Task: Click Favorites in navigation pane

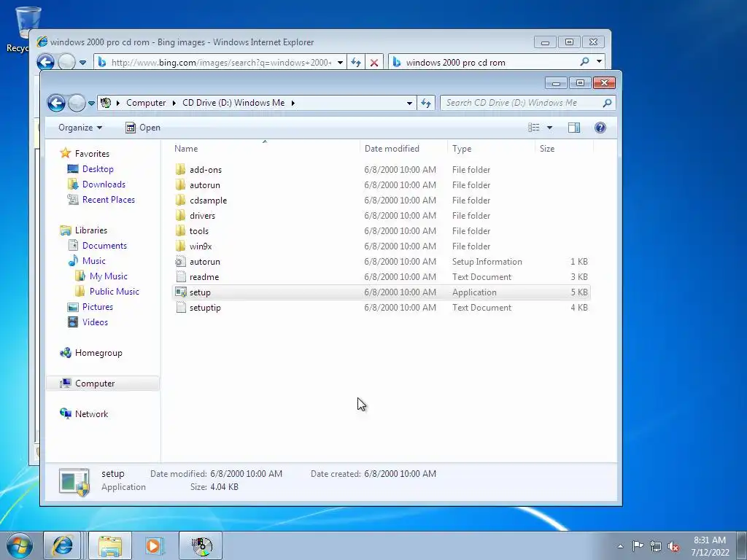Action: pos(92,153)
